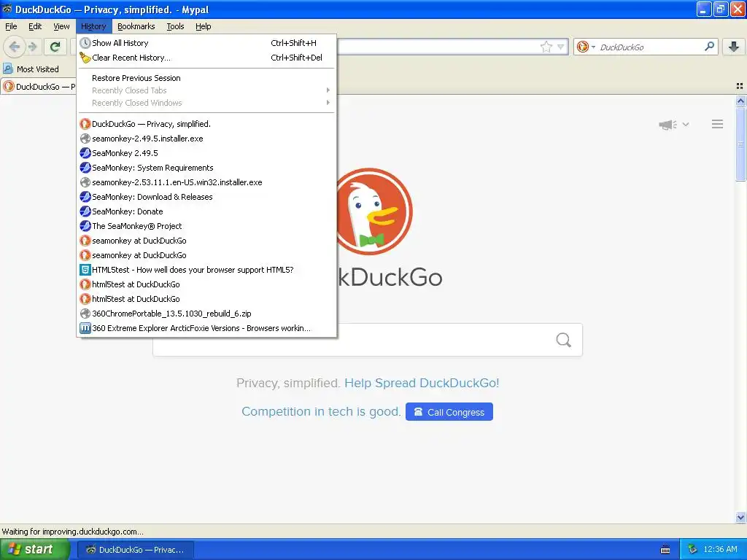Choose Clear Recent History...

pos(206,58)
